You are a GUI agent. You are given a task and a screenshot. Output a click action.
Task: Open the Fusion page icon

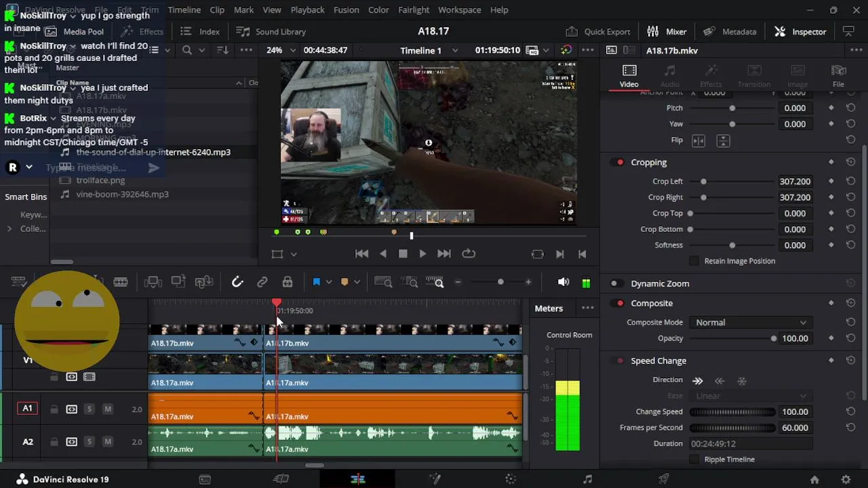pyautogui.click(x=435, y=479)
